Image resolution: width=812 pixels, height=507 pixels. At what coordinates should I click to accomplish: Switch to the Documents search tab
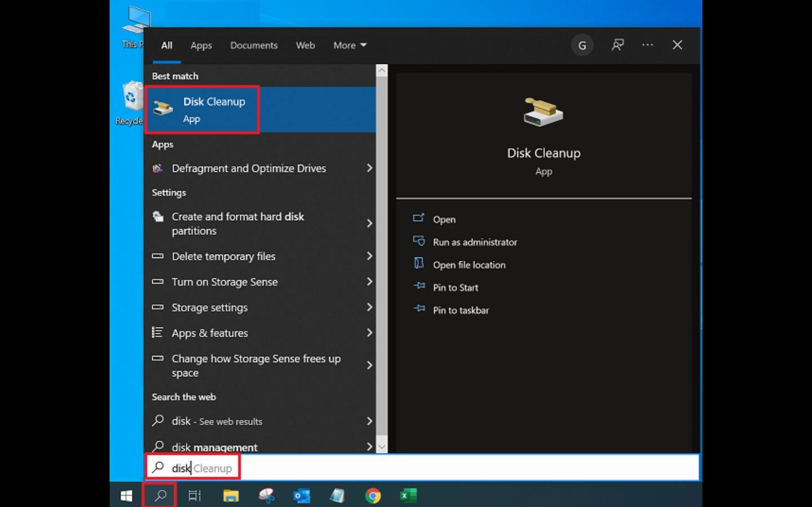pyautogui.click(x=253, y=45)
